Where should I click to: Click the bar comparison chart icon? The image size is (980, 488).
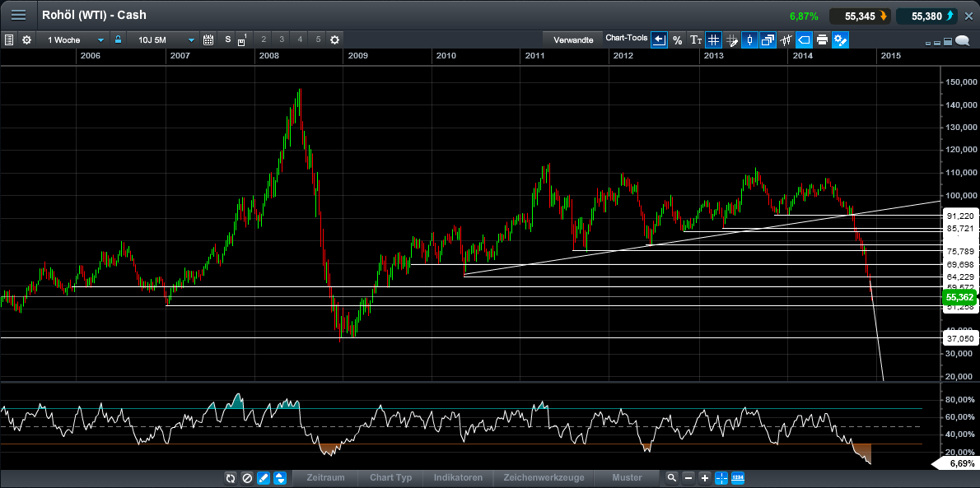click(x=786, y=40)
